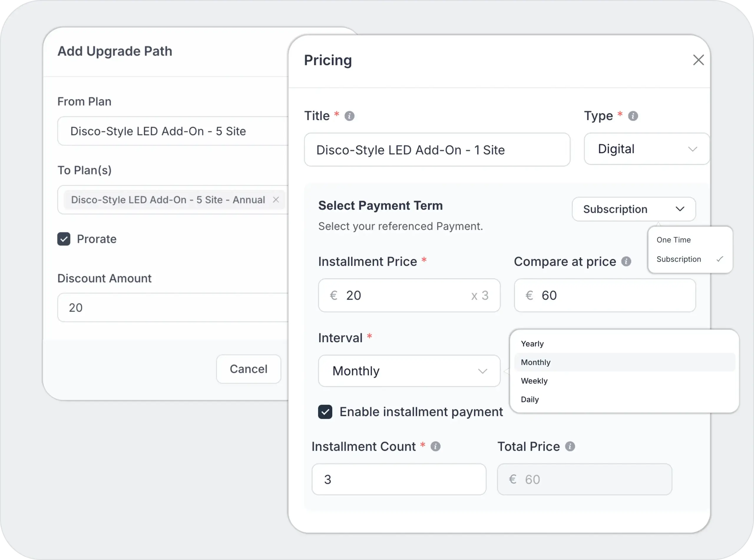Expand the Interval dropdown set to Monthly
The width and height of the screenshot is (754, 560).
click(x=409, y=371)
